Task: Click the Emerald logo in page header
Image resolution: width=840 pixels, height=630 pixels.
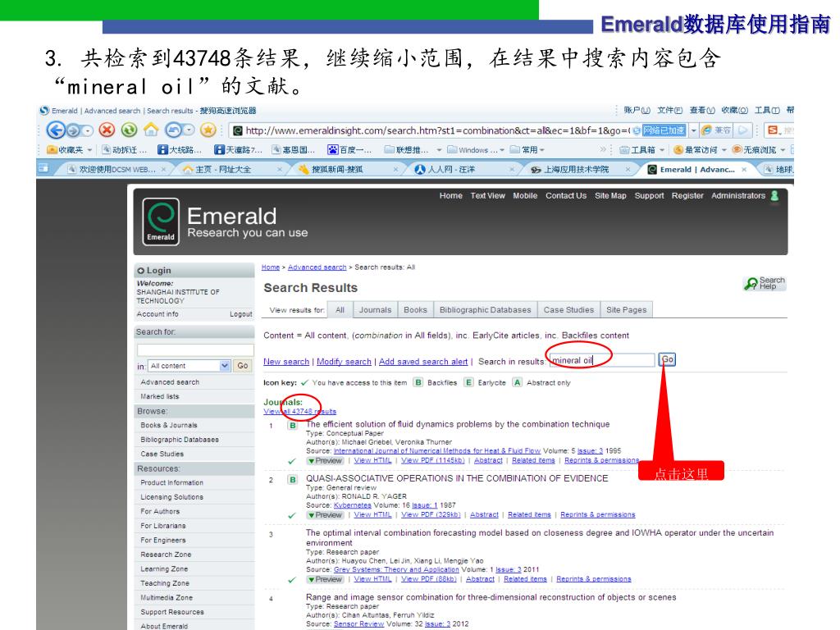Action: (x=161, y=221)
